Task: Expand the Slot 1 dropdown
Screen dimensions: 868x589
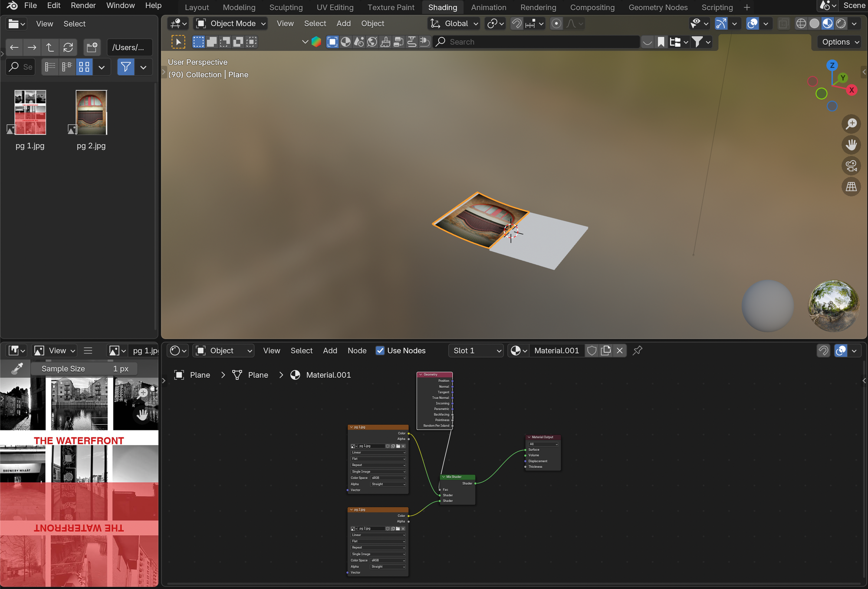Action: point(477,351)
